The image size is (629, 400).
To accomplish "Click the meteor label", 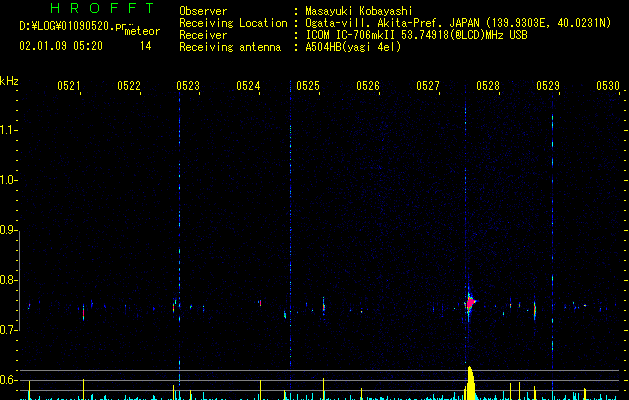I will [142, 31].
